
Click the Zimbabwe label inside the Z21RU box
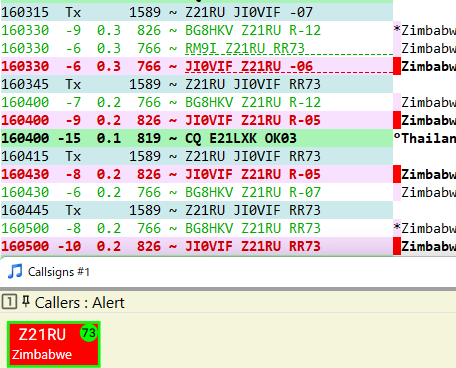pos(42,354)
